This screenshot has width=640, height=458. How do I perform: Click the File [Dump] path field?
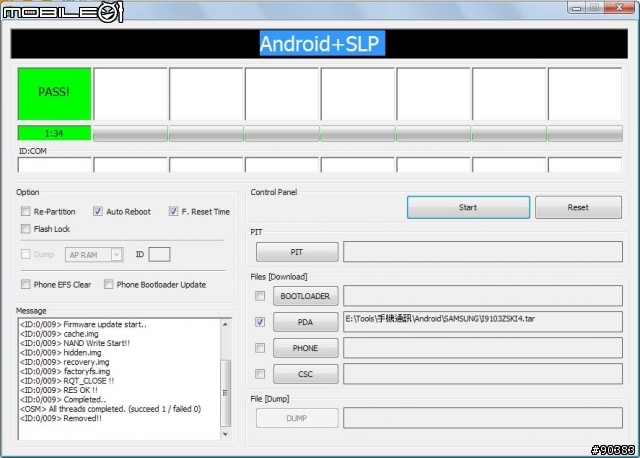click(x=483, y=418)
